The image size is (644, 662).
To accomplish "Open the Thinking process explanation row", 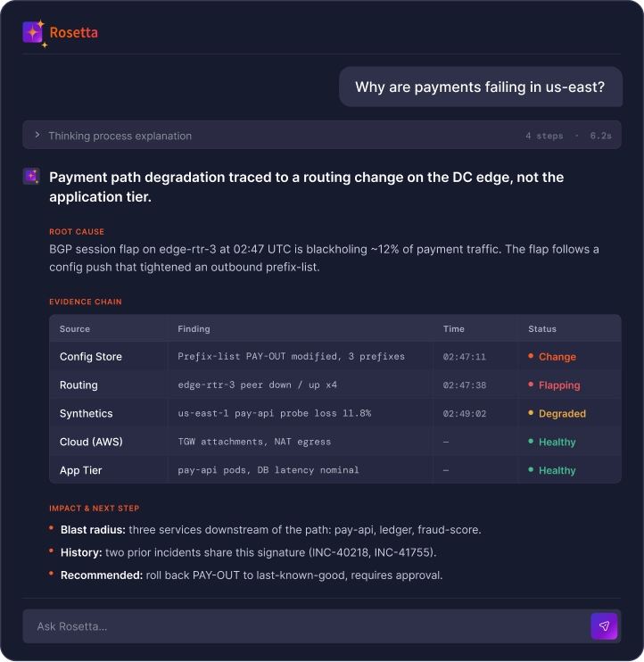I will click(322, 135).
